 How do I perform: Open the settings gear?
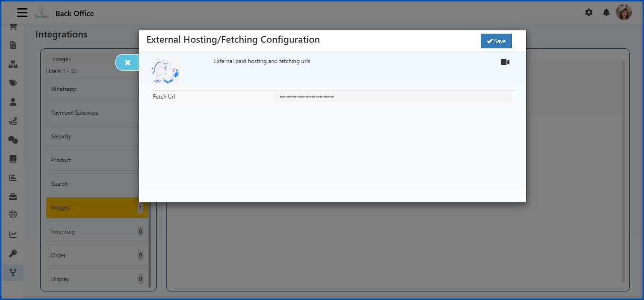tap(589, 12)
